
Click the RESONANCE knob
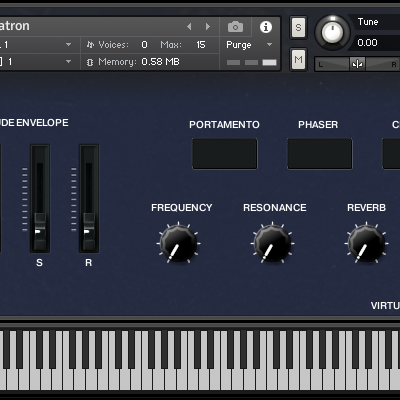click(x=272, y=243)
